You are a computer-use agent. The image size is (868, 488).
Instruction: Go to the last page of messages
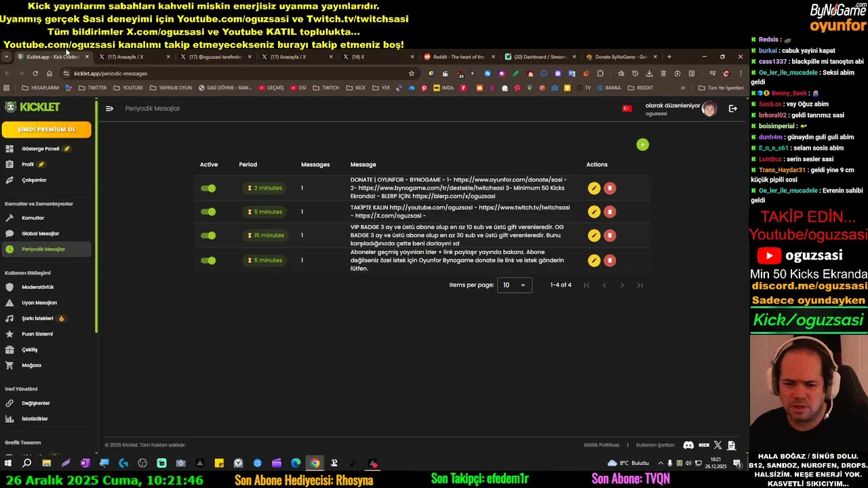pyautogui.click(x=639, y=285)
